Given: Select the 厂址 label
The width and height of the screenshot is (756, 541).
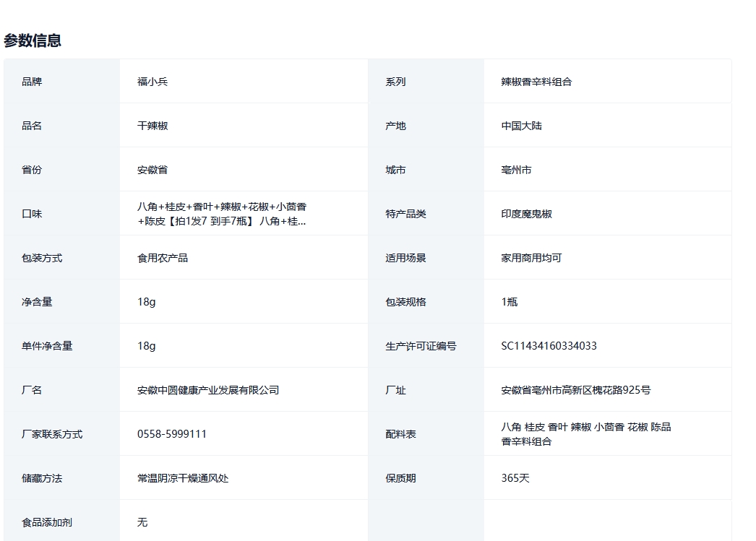Looking at the screenshot, I should [395, 390].
